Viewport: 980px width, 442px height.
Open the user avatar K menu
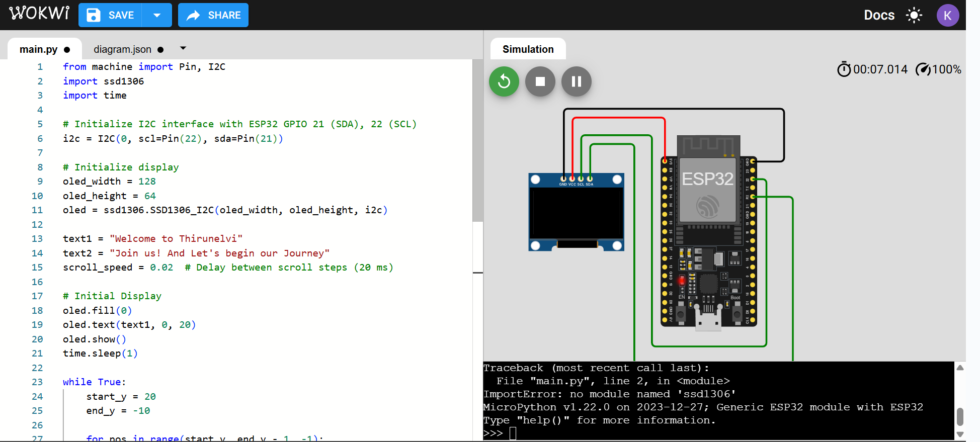click(948, 15)
